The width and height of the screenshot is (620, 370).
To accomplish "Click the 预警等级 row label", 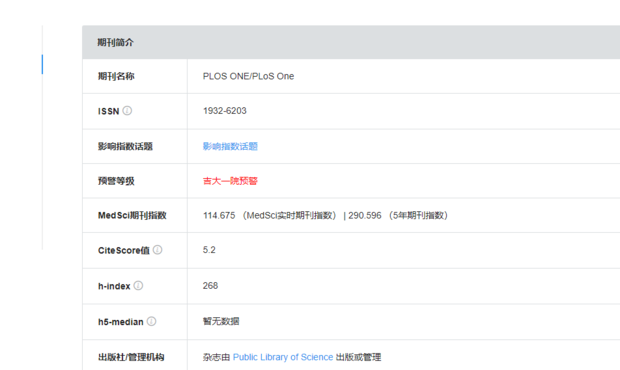I will click(116, 181).
